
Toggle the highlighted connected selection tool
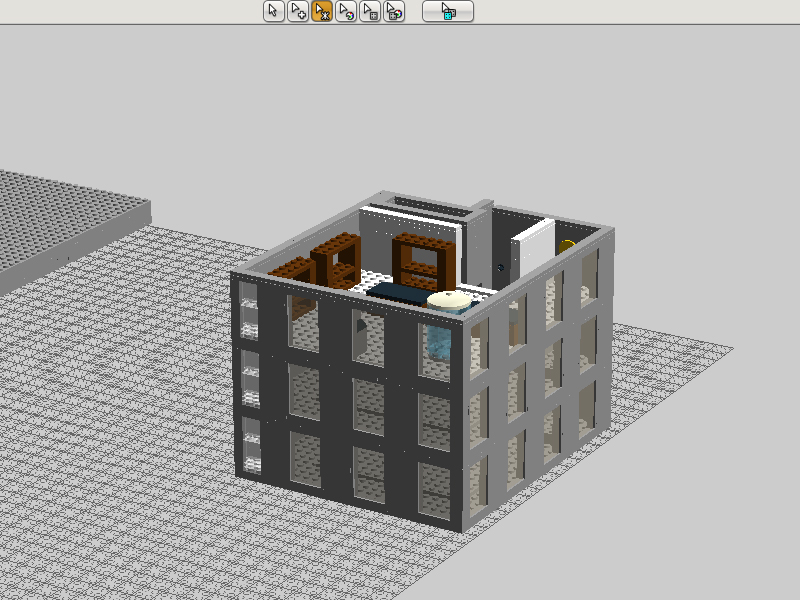point(321,11)
